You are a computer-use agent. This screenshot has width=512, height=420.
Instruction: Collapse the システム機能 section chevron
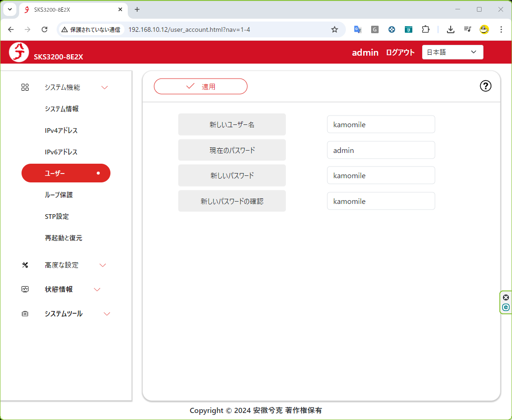[x=104, y=87]
